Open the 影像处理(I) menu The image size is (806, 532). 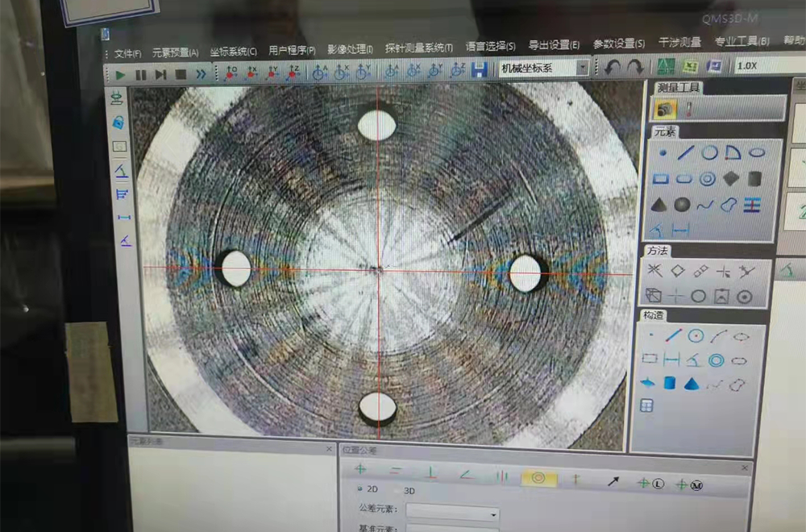pos(350,49)
